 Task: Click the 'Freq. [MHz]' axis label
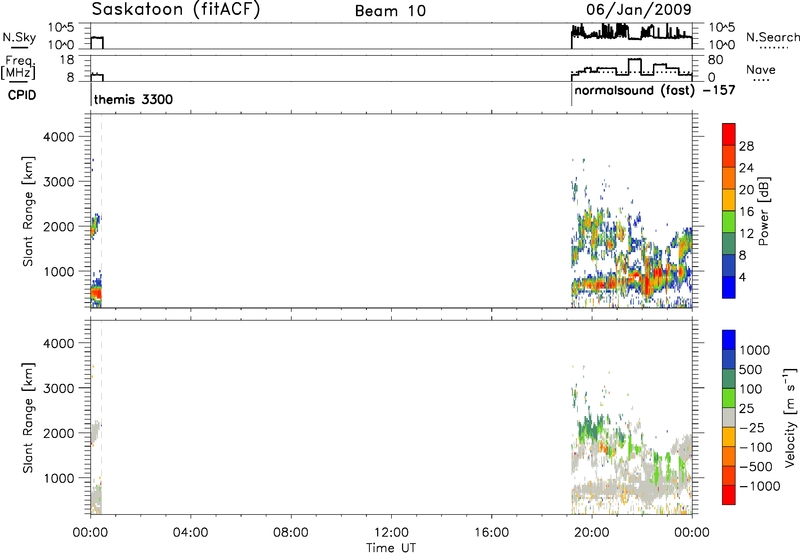pos(20,68)
